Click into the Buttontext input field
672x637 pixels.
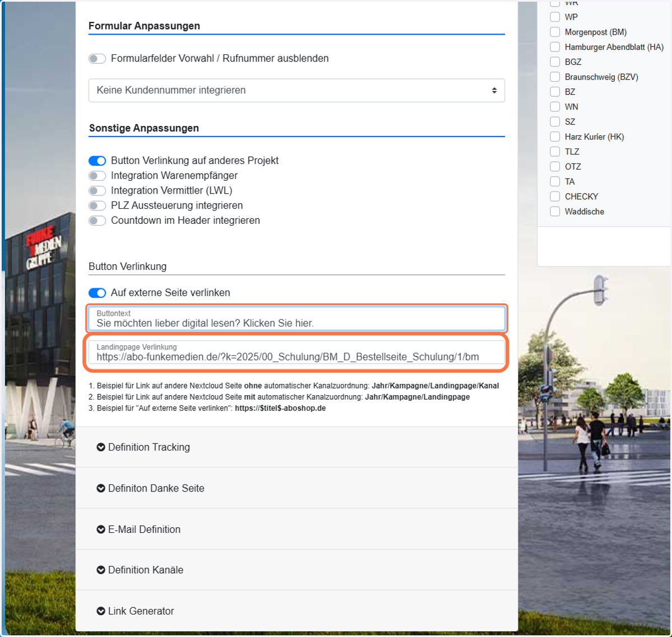point(297,319)
